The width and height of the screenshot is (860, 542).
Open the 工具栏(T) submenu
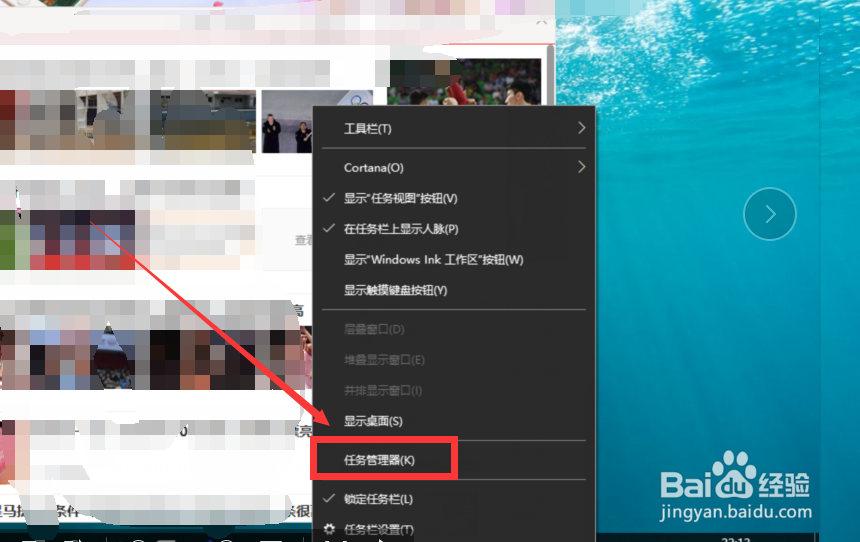[x=454, y=129]
